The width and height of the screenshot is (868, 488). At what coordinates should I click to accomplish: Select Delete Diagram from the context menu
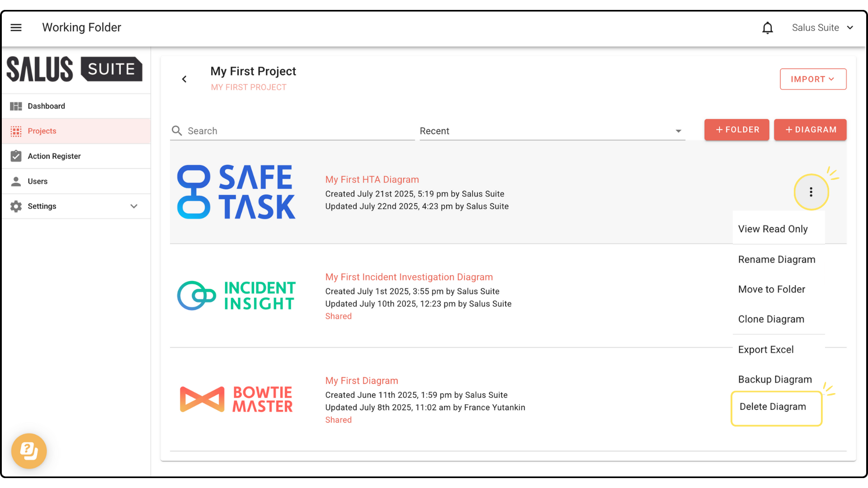tap(773, 407)
